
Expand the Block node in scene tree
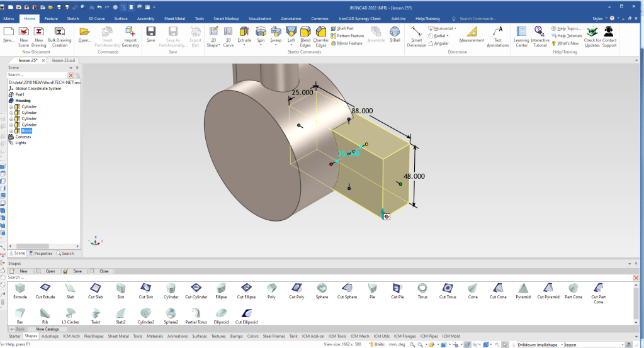tap(11, 131)
